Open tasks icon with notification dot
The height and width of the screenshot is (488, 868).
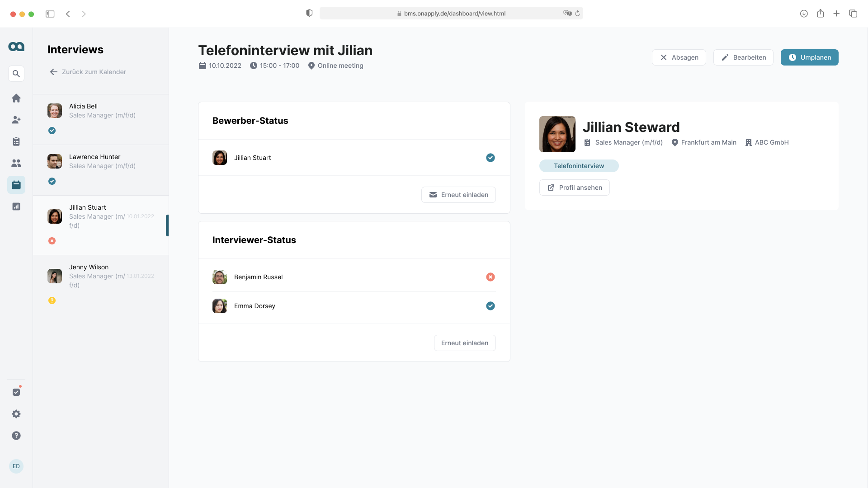[x=16, y=392]
